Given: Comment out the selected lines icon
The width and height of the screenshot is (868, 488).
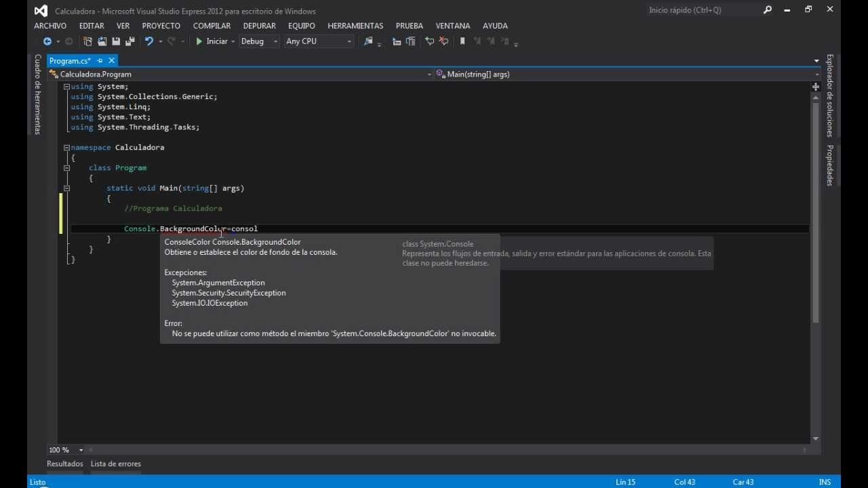Looking at the screenshot, I should click(429, 41).
